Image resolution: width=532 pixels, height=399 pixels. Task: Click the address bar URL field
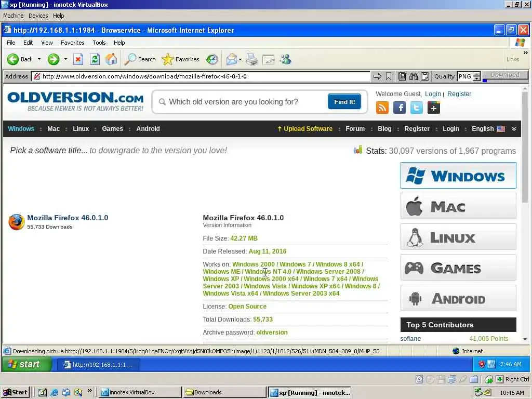coord(201,76)
